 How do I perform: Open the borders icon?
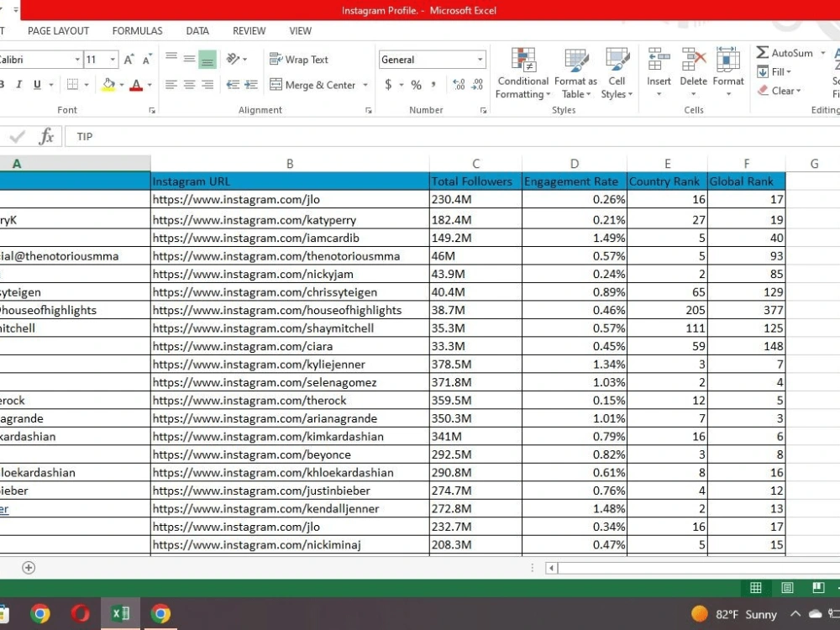coord(72,85)
